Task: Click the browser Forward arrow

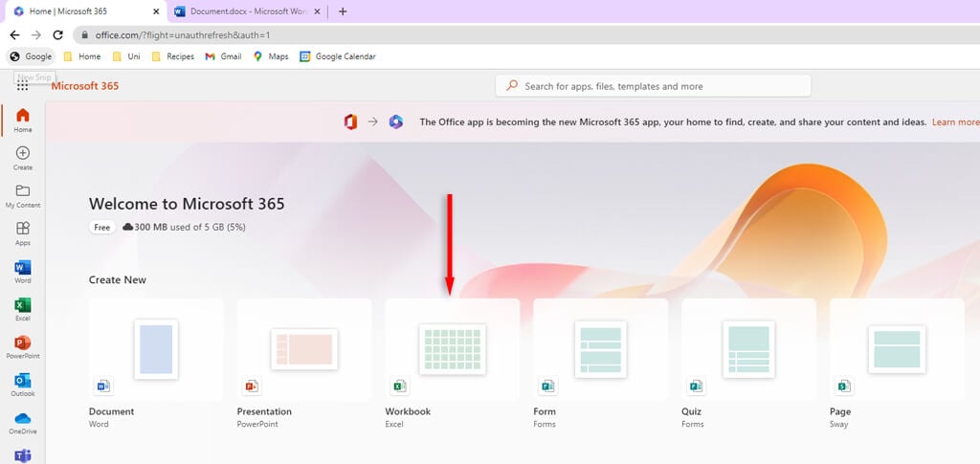Action: (36, 35)
